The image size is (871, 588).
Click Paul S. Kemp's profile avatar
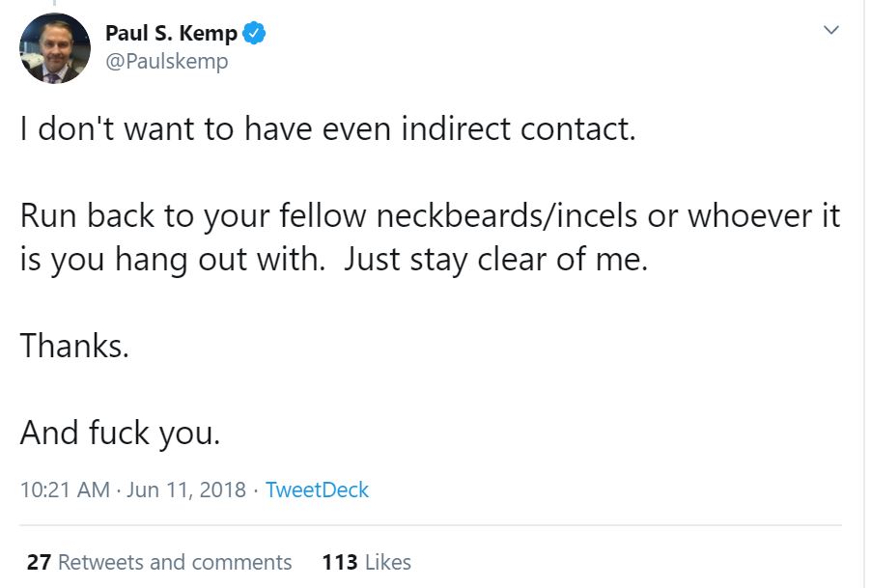(x=55, y=48)
